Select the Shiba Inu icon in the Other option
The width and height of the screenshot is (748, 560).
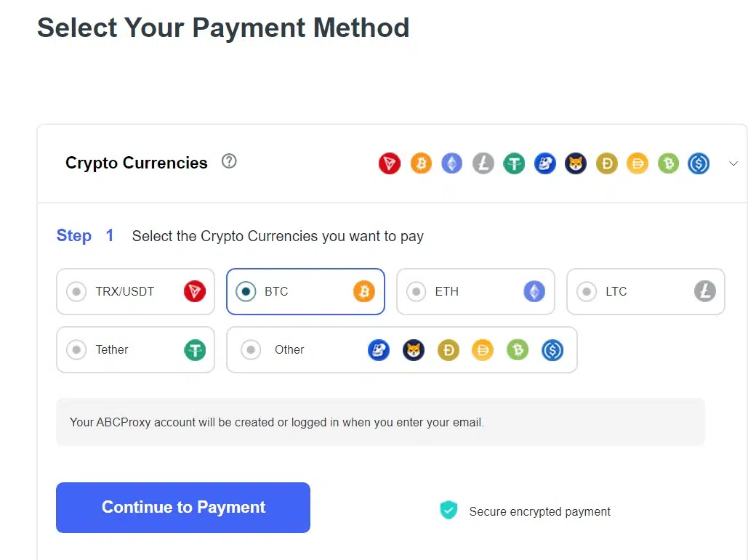[x=413, y=349]
